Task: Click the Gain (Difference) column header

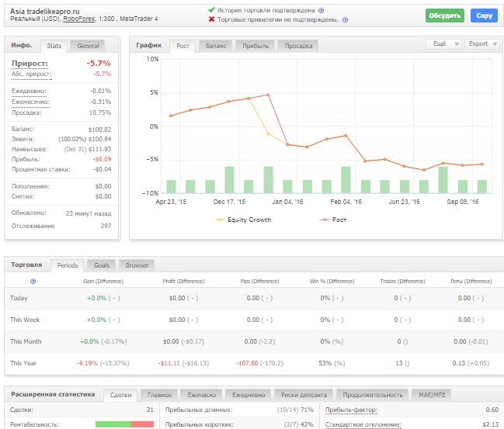Action: (x=103, y=282)
